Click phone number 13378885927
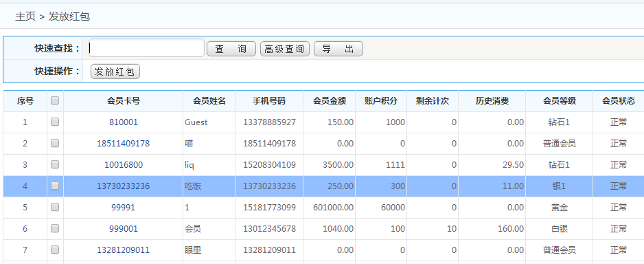The height and width of the screenshot is (264, 644). pos(269,122)
